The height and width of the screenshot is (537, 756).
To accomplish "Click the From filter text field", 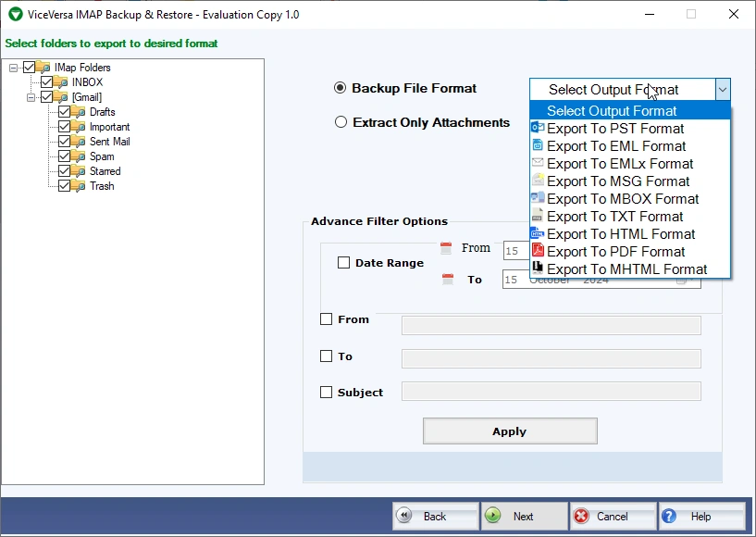I will point(552,325).
